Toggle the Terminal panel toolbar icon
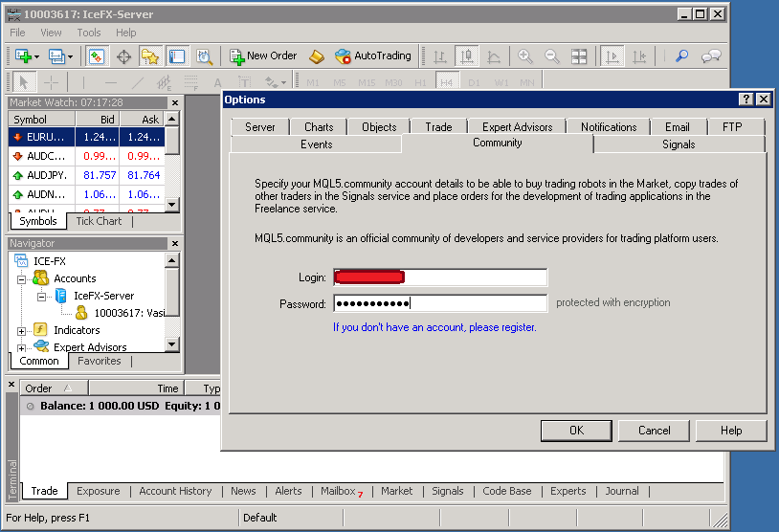The width and height of the screenshot is (779, 532). 176,56
